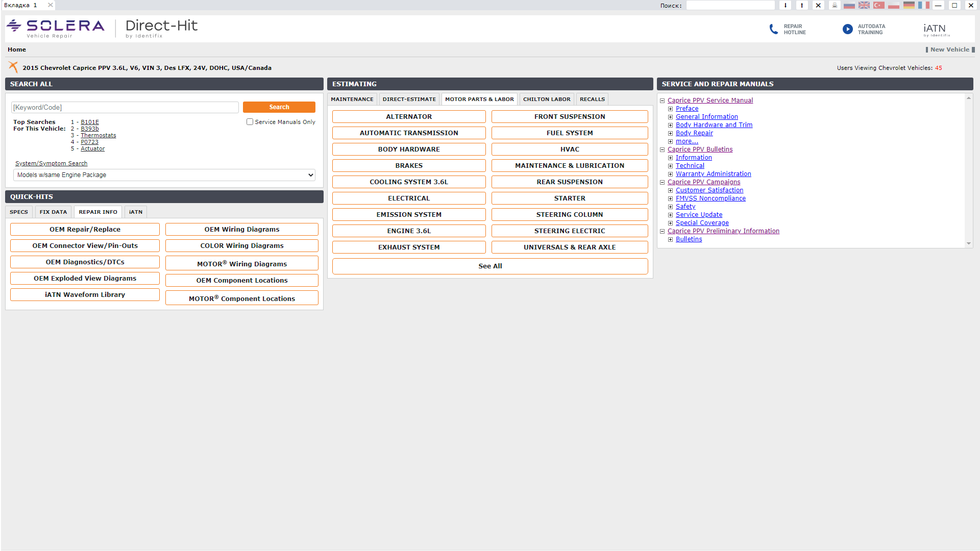Screen dimensions: 980x551
Task: Open the Caprice PPV Preliminary Information link
Action: [724, 231]
